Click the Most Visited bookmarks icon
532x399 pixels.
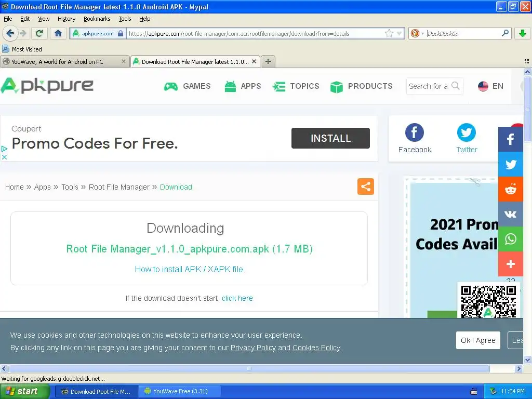click(5, 49)
